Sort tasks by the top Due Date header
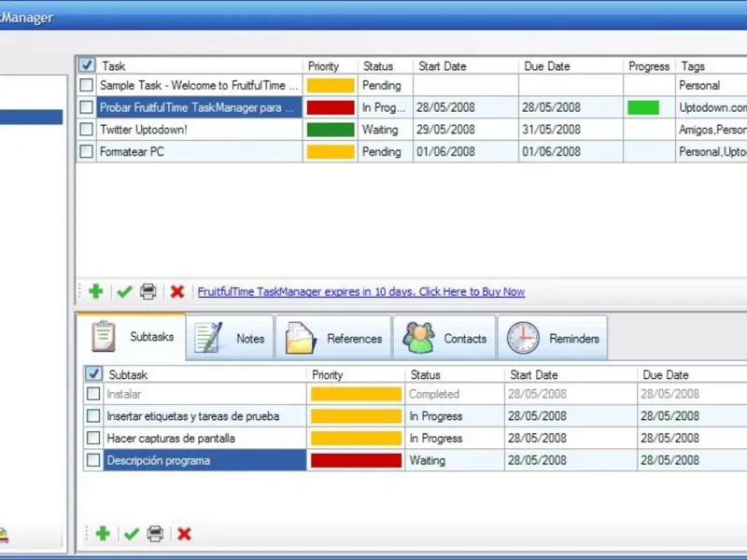This screenshot has height=560, width=747. tap(571, 66)
